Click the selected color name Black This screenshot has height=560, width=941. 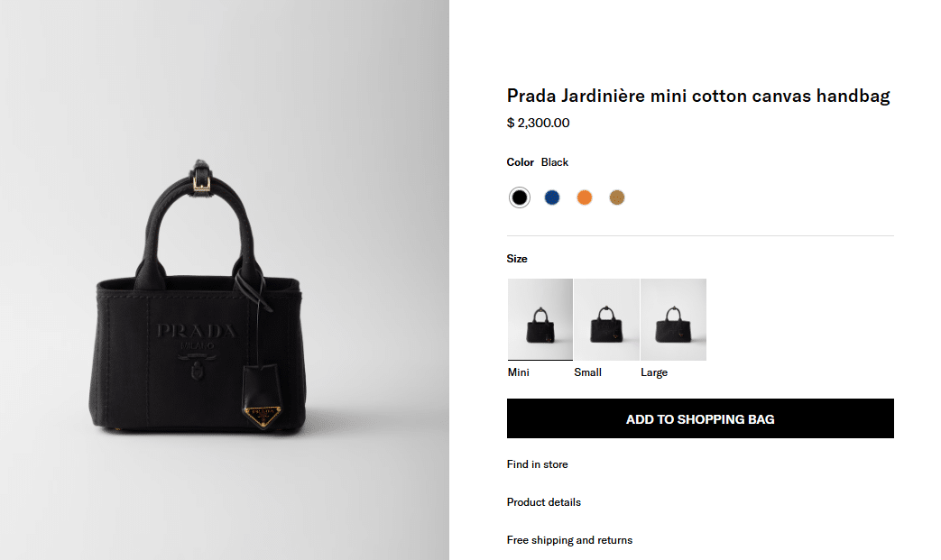[555, 162]
